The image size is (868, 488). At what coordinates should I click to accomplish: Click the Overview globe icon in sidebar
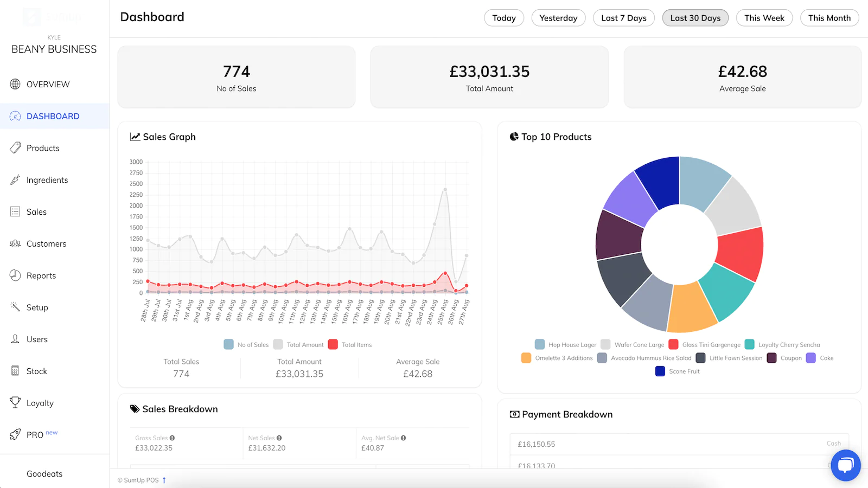point(15,84)
